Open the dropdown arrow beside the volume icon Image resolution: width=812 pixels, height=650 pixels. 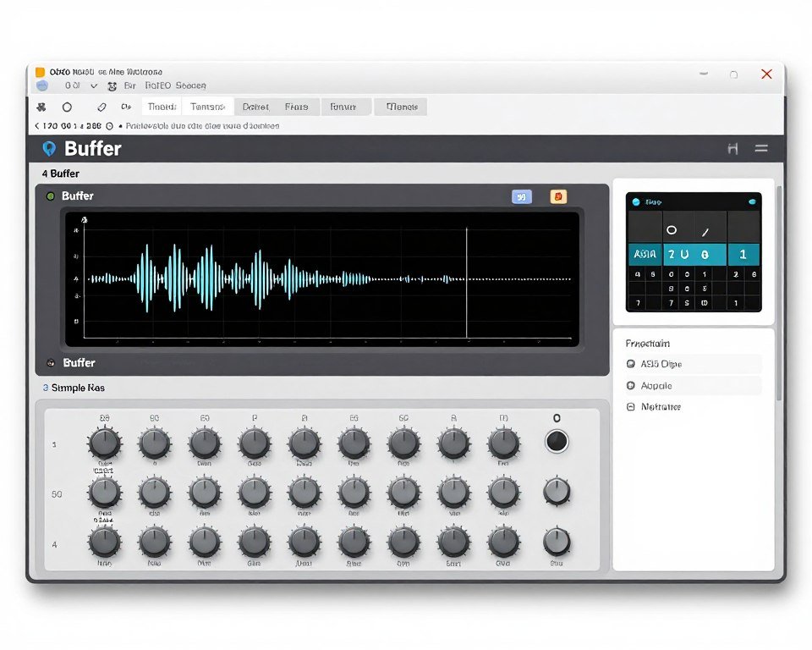[96, 85]
